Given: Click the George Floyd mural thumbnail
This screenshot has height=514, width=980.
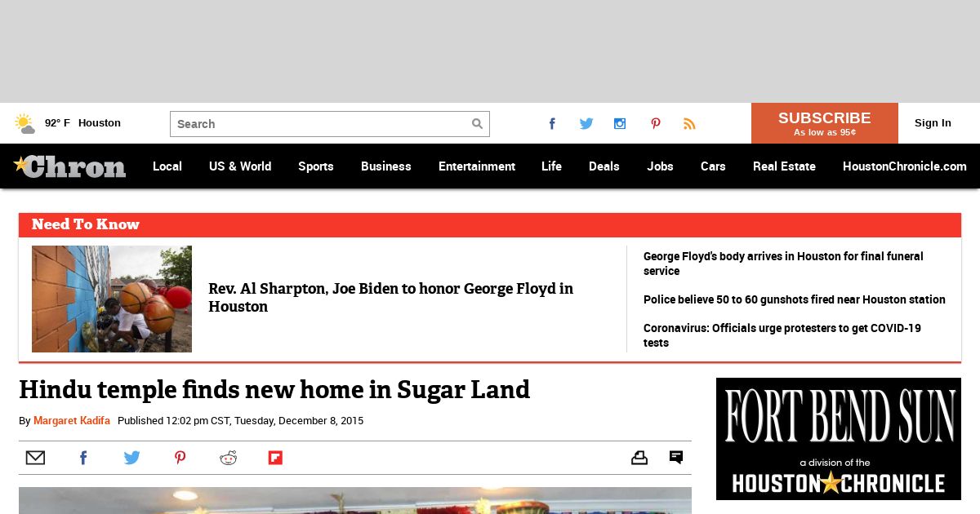Looking at the screenshot, I should coord(112,299).
